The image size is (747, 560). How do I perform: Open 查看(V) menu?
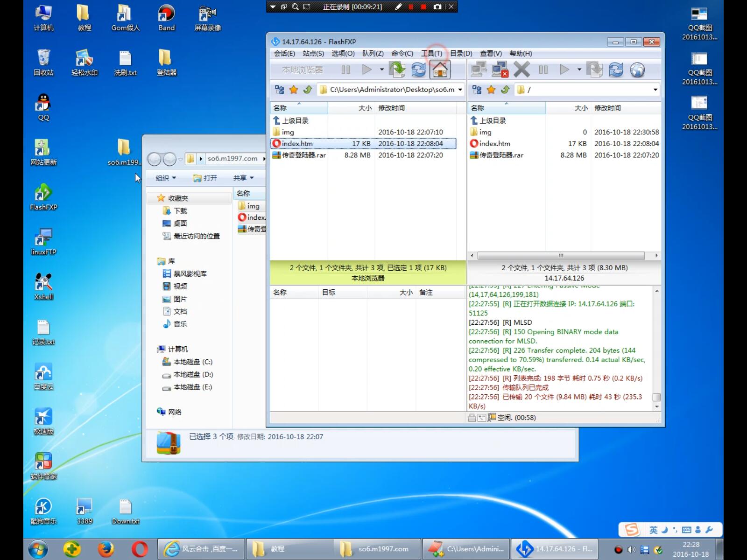(491, 53)
